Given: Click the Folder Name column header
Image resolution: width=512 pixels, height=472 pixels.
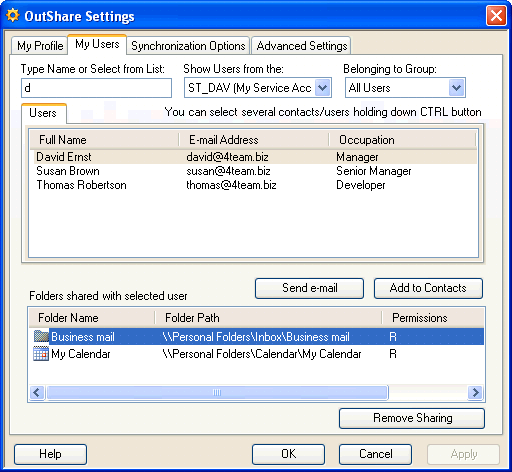Looking at the screenshot, I should click(x=92, y=318).
